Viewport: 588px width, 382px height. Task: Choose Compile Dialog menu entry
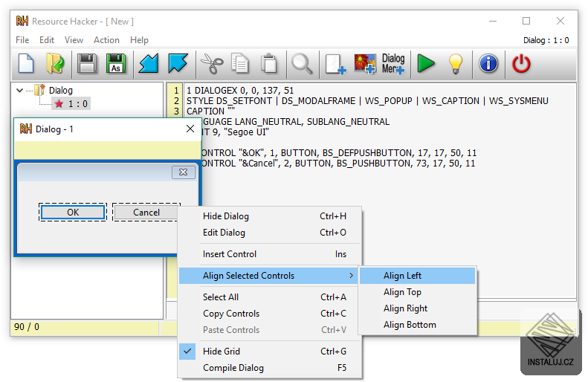[270, 368]
